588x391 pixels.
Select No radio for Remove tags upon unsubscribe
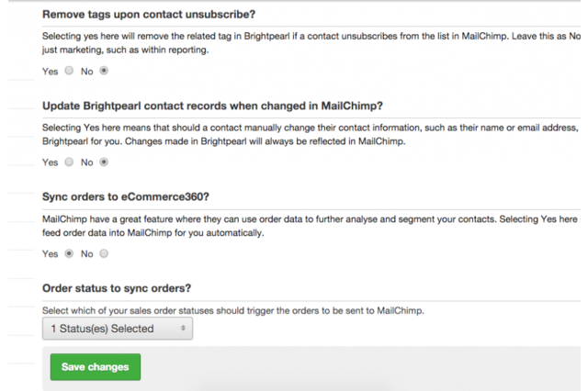coord(103,71)
